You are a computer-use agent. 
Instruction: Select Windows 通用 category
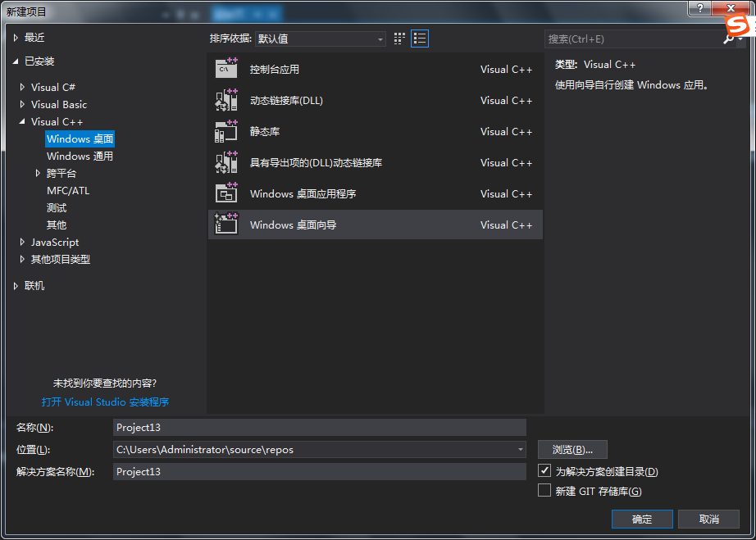pos(80,156)
